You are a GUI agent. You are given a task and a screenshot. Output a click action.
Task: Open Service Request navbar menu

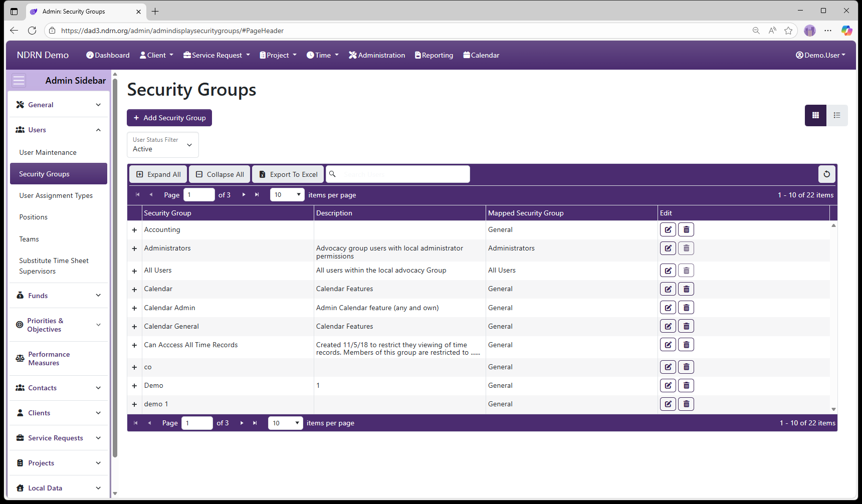(x=217, y=55)
